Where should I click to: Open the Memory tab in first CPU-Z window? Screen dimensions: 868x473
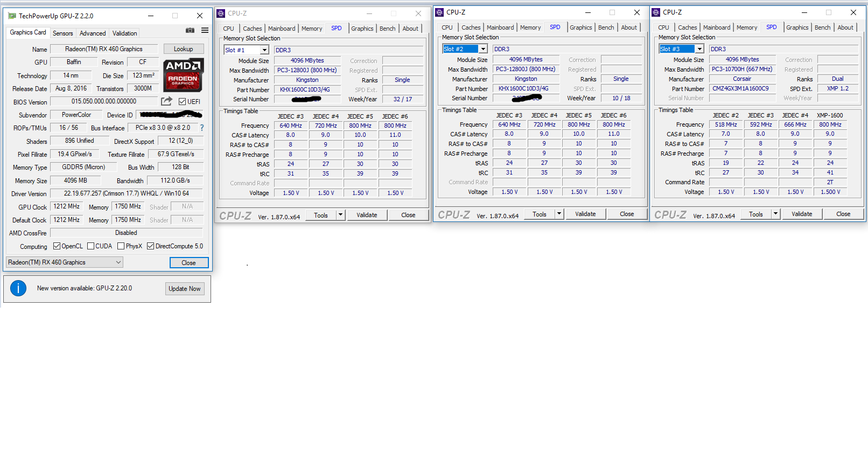coord(312,29)
